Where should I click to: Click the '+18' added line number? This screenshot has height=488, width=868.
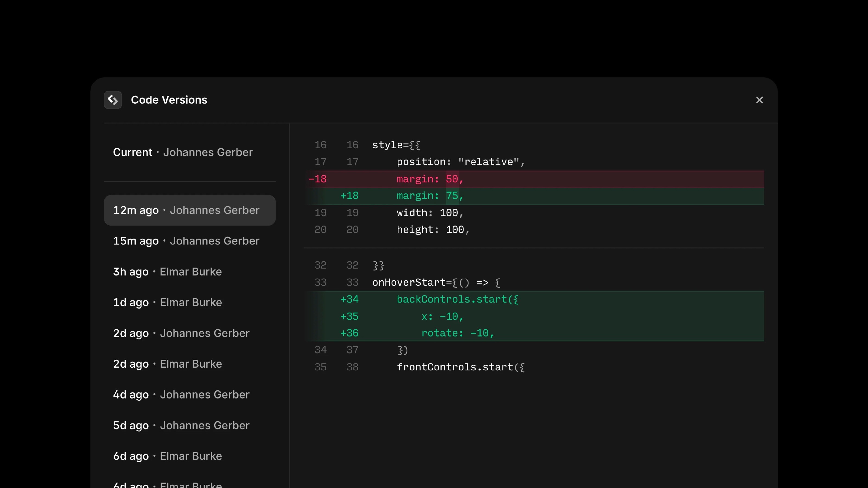click(x=349, y=196)
